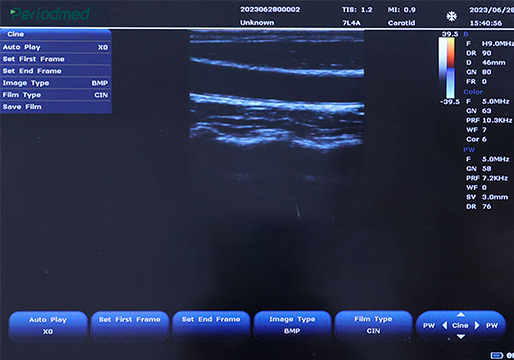Click the up arrow above Cine
The image size is (514, 360).
pos(461,314)
